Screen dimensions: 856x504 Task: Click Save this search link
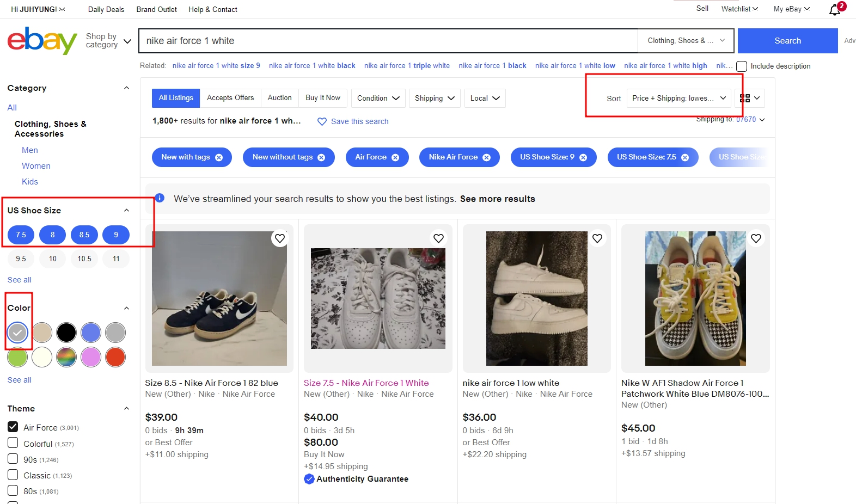point(360,121)
